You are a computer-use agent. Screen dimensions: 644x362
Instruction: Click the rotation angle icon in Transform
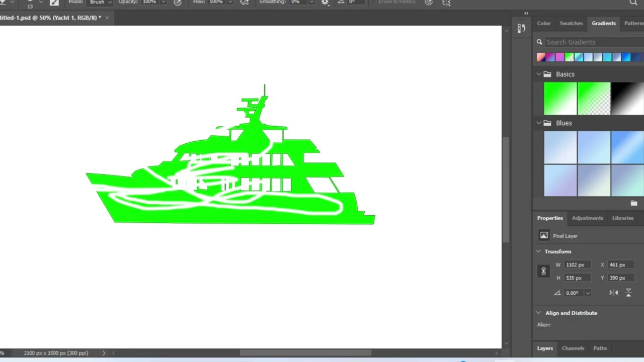coord(557,293)
